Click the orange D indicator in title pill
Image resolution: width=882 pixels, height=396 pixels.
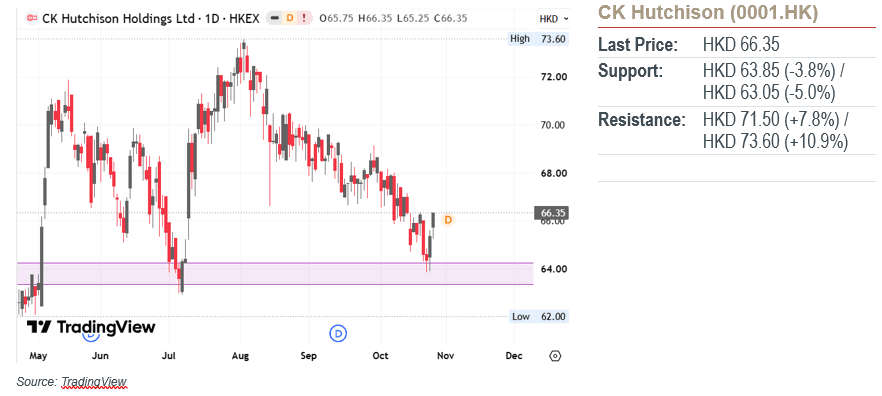click(290, 19)
